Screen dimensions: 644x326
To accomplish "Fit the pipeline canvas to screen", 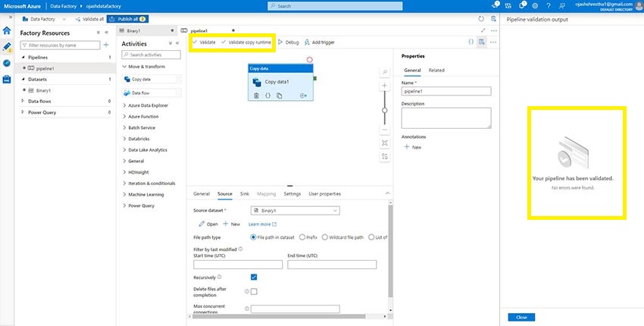I will (385, 143).
